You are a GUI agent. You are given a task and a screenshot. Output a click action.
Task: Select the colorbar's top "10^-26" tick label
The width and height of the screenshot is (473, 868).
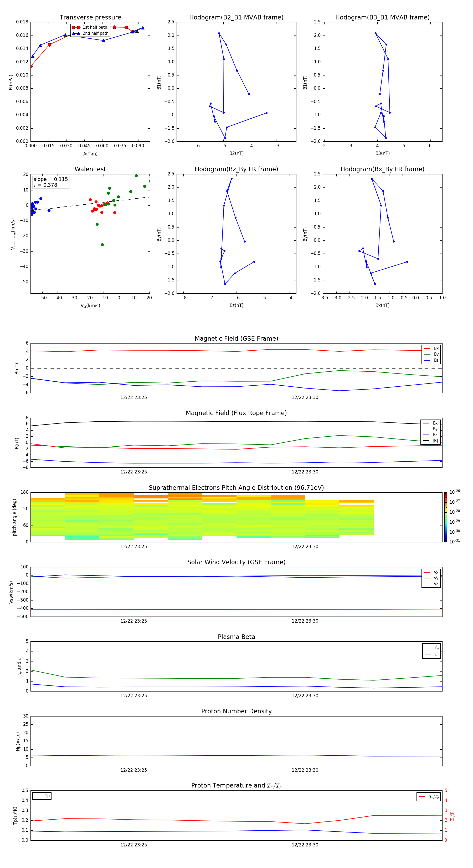(455, 492)
